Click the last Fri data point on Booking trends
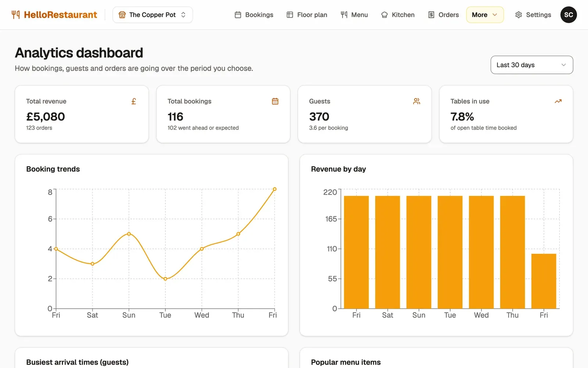 tap(275, 189)
